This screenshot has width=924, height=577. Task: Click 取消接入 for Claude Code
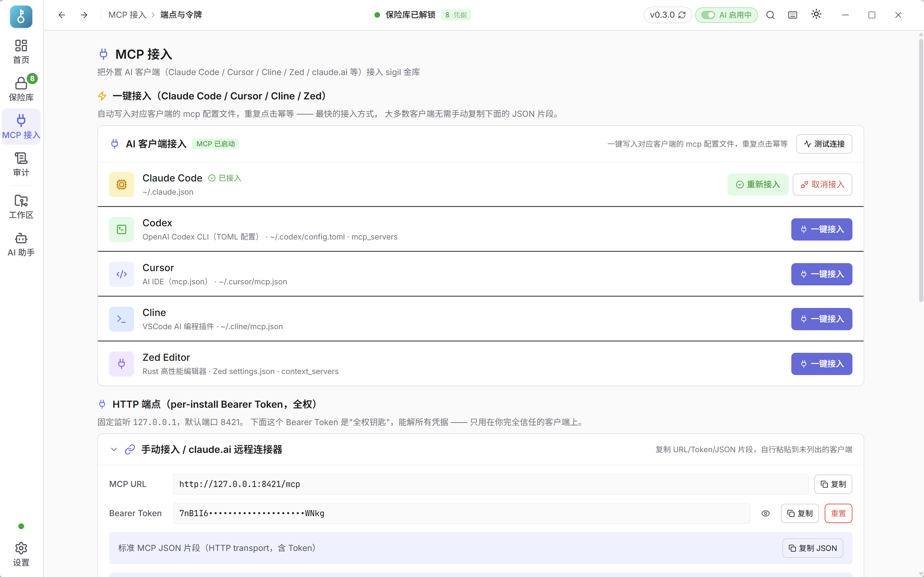[822, 185]
